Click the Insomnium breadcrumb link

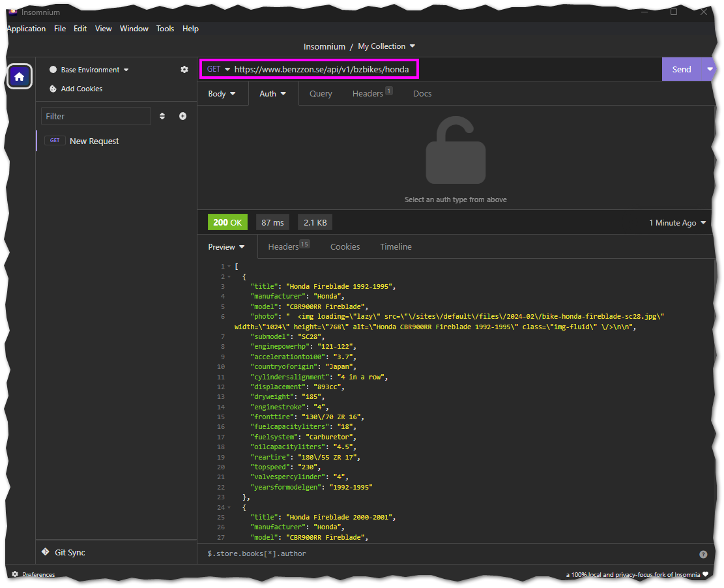click(324, 47)
